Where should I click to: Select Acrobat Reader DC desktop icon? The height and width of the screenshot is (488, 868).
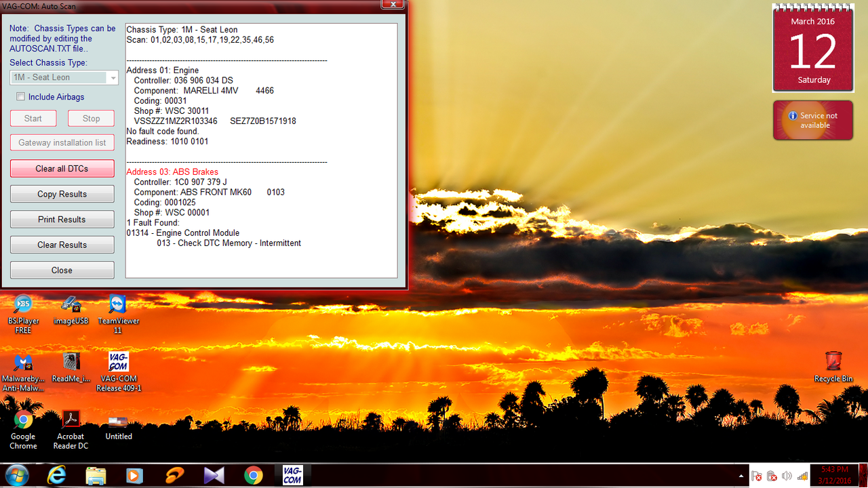[71, 430]
